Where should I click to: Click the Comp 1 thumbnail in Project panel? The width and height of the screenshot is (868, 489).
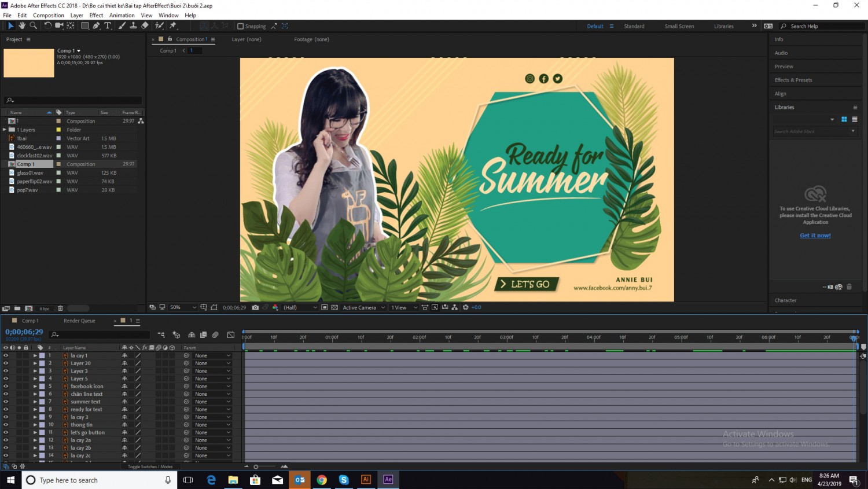29,63
